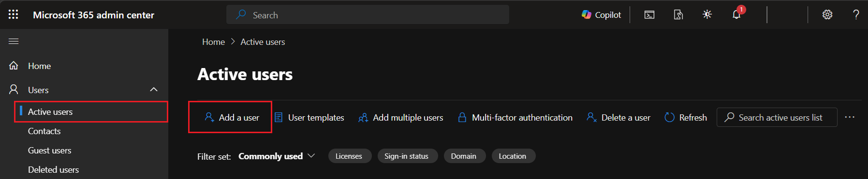Open the app launcher waffle icon
The height and width of the screenshot is (179, 868).
(14, 14)
